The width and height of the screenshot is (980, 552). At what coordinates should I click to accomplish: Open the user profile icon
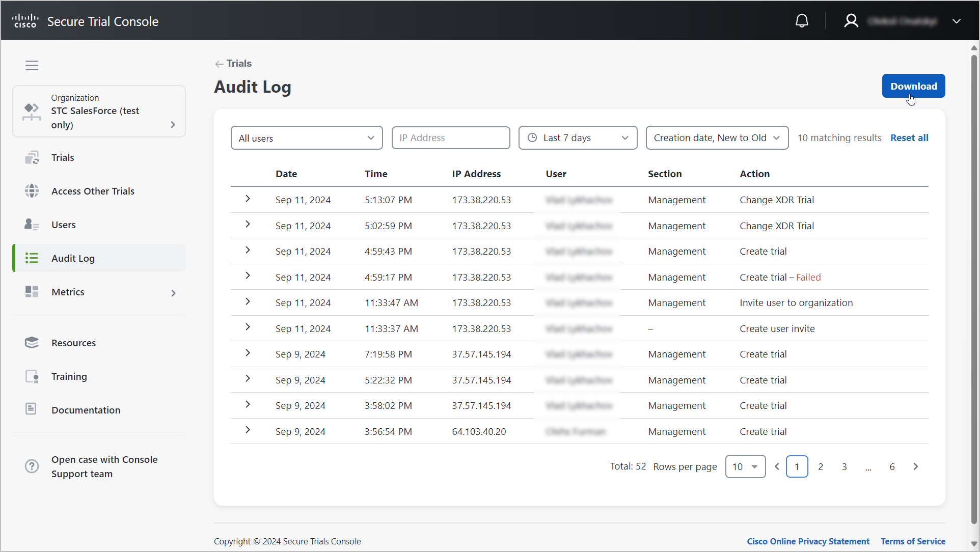tap(851, 21)
